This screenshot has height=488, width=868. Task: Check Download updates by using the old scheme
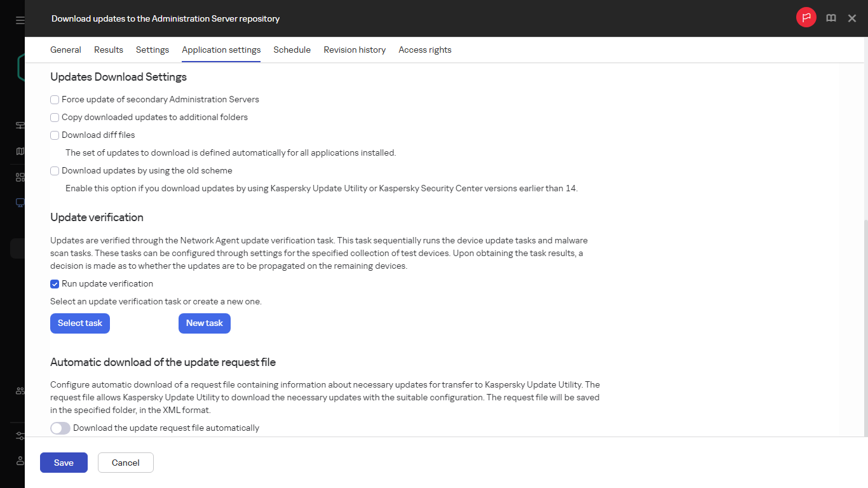(55, 170)
